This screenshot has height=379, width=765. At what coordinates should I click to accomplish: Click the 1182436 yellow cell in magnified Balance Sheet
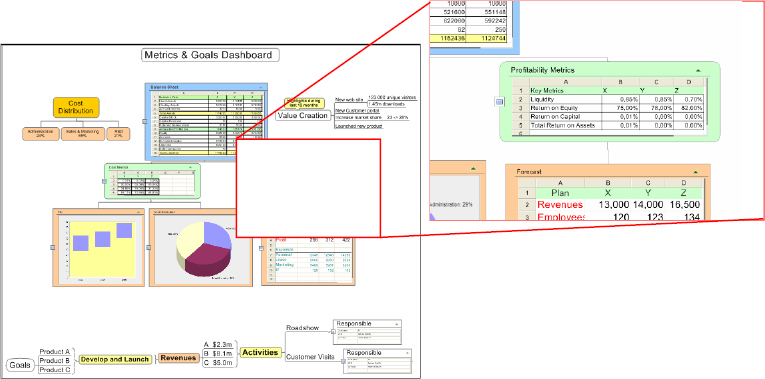[448, 38]
